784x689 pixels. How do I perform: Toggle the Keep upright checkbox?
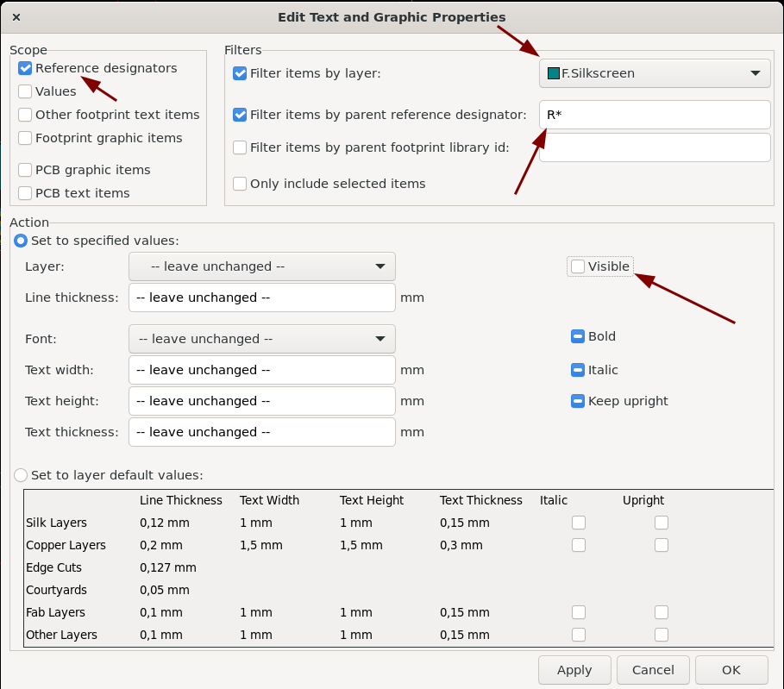click(578, 401)
